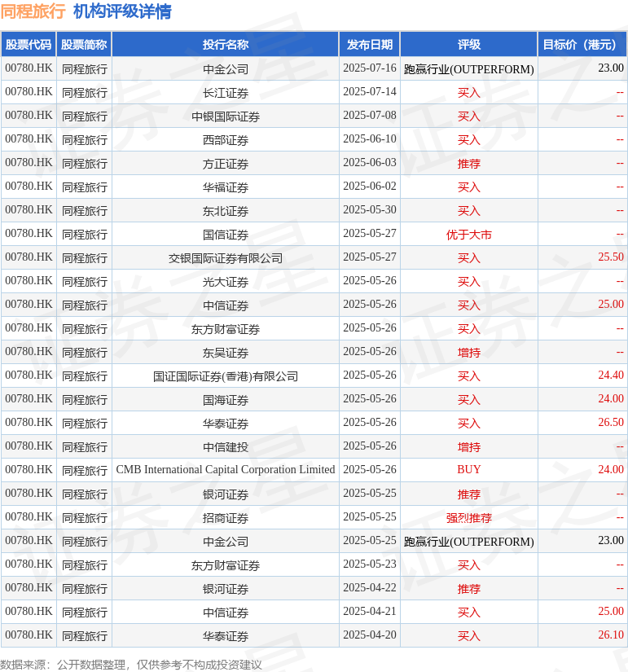Click 交银国际证券有限公司 cell
The image size is (628, 672).
[226, 258]
